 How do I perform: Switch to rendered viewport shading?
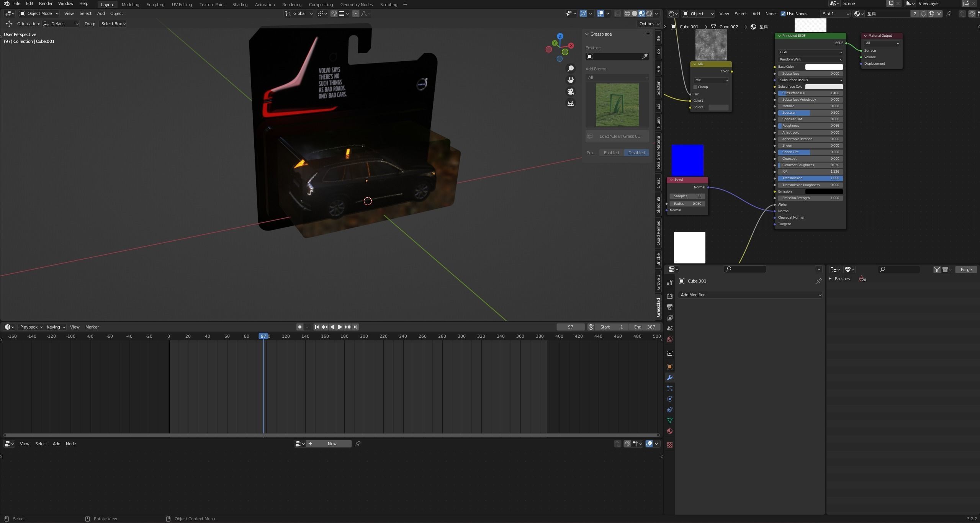click(x=650, y=13)
